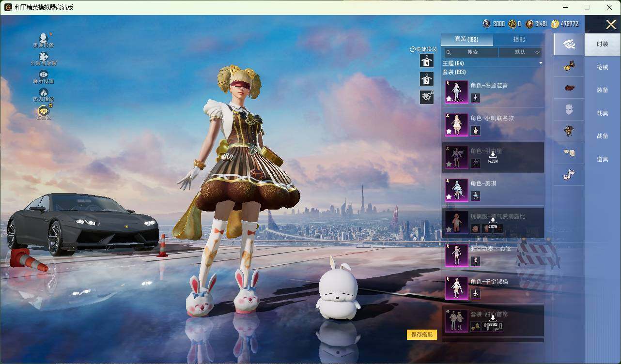Select the brown top clothing category icon
The image size is (621, 364).
[569, 131]
